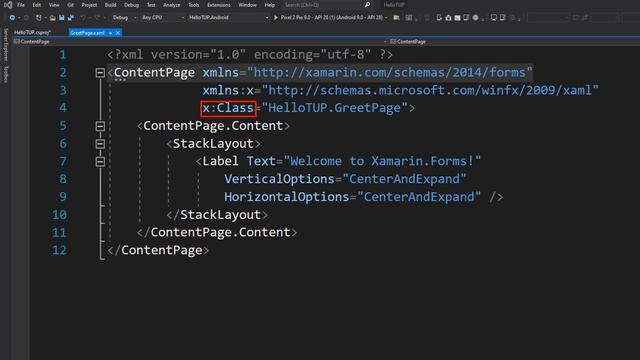This screenshot has width=640, height=360.
Task: Click "Welcome to Xamarin.Forms!" text value
Action: (382, 161)
